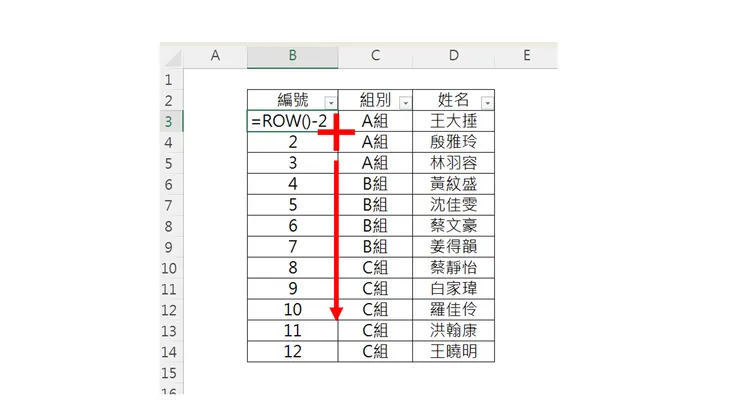Select row 14 header
The width and height of the screenshot is (740, 416).
pyautogui.click(x=171, y=352)
